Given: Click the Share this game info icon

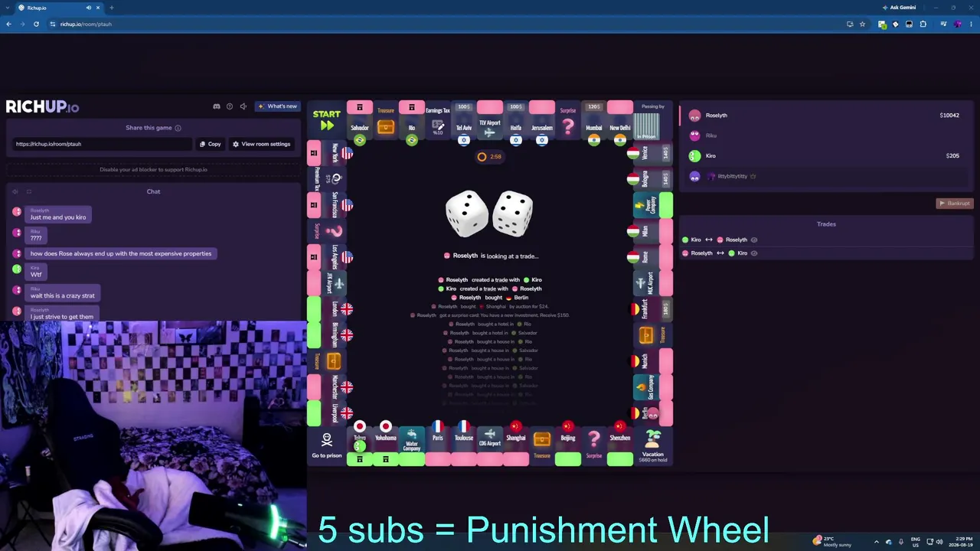Looking at the screenshot, I should 178,128.
